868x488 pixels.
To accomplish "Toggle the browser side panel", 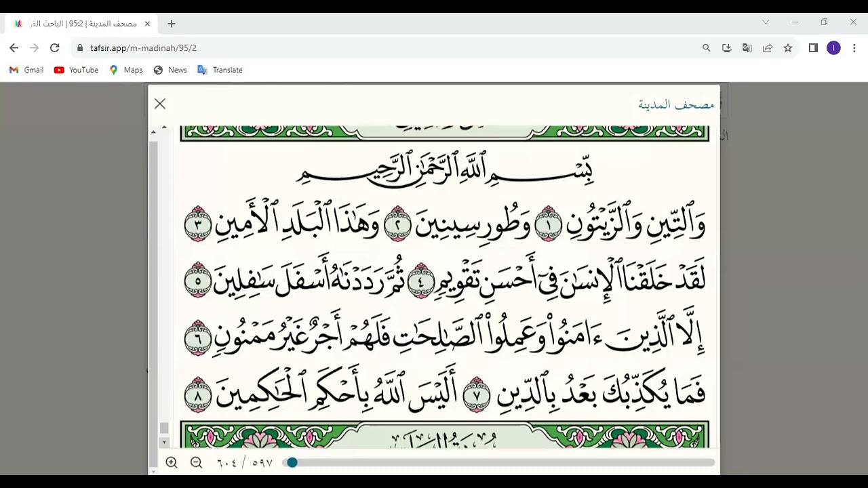I will [x=813, y=48].
